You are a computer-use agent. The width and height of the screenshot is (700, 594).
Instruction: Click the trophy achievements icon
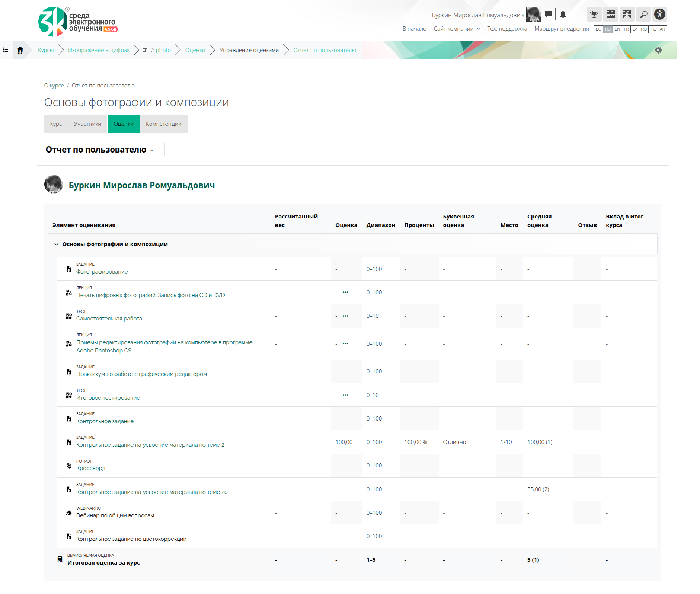594,15
